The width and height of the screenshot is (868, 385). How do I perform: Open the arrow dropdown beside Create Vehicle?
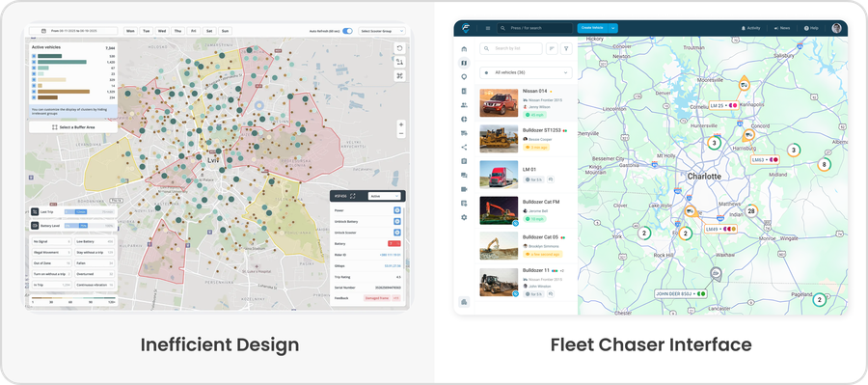pos(612,28)
